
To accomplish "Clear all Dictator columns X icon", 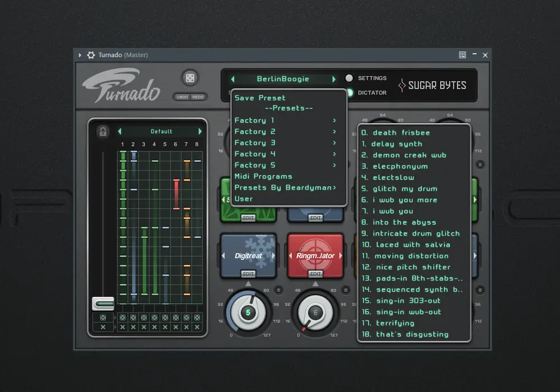I will 103,327.
